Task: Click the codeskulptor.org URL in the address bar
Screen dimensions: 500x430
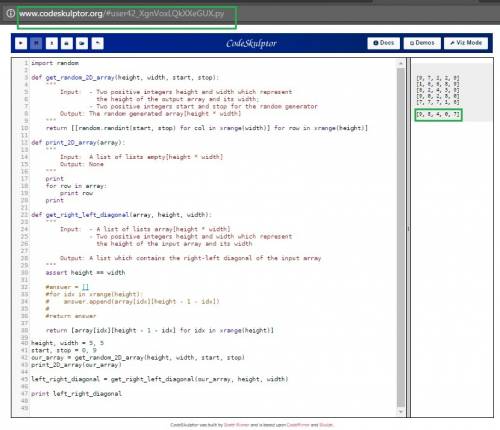Action: pyautogui.click(x=121, y=14)
